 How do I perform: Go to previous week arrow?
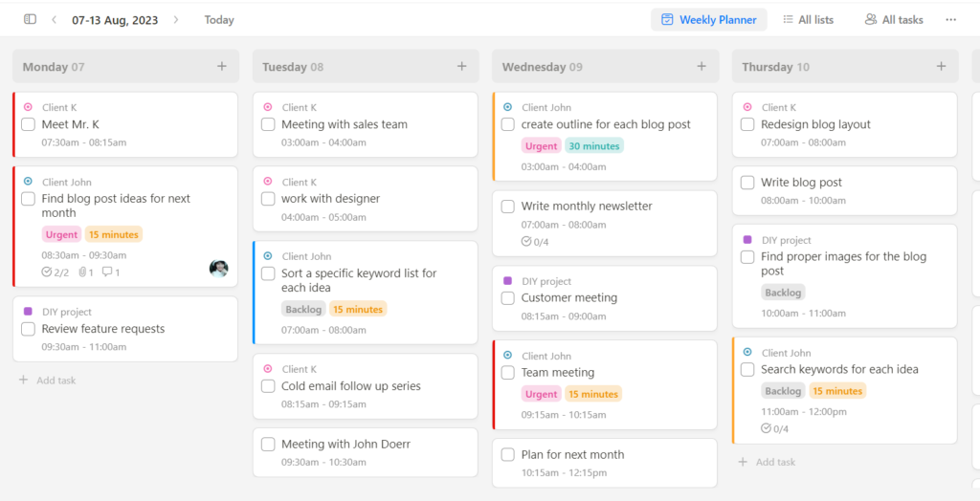coord(55,19)
